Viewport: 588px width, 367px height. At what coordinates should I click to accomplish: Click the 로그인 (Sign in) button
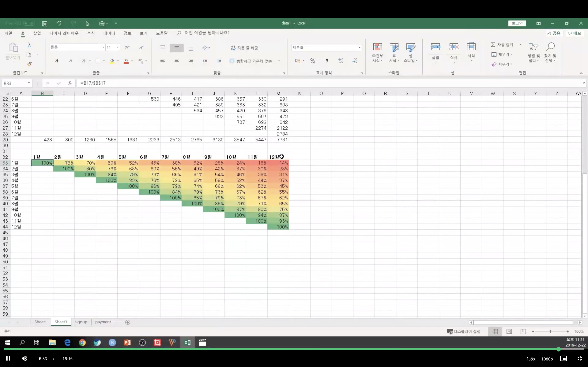point(517,23)
